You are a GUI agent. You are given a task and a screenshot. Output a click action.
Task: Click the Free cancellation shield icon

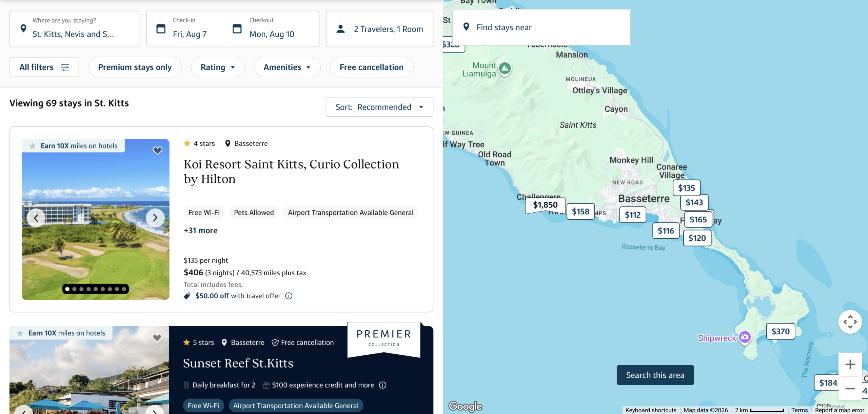click(275, 343)
